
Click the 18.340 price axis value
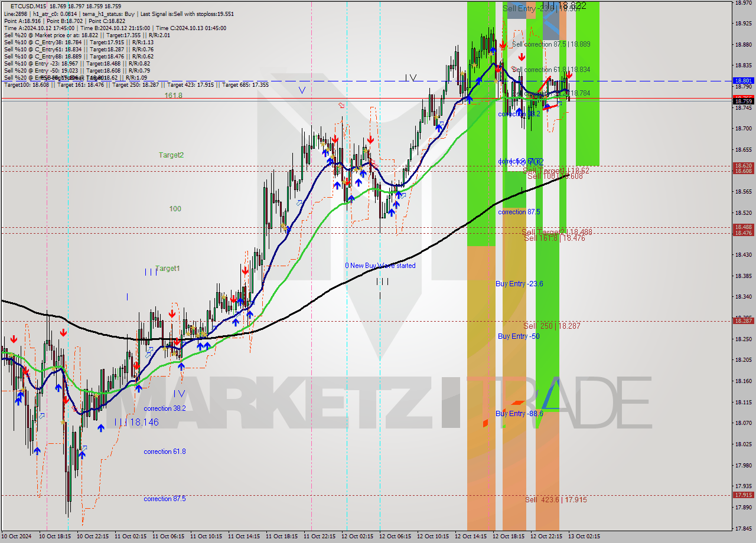pyautogui.click(x=743, y=296)
